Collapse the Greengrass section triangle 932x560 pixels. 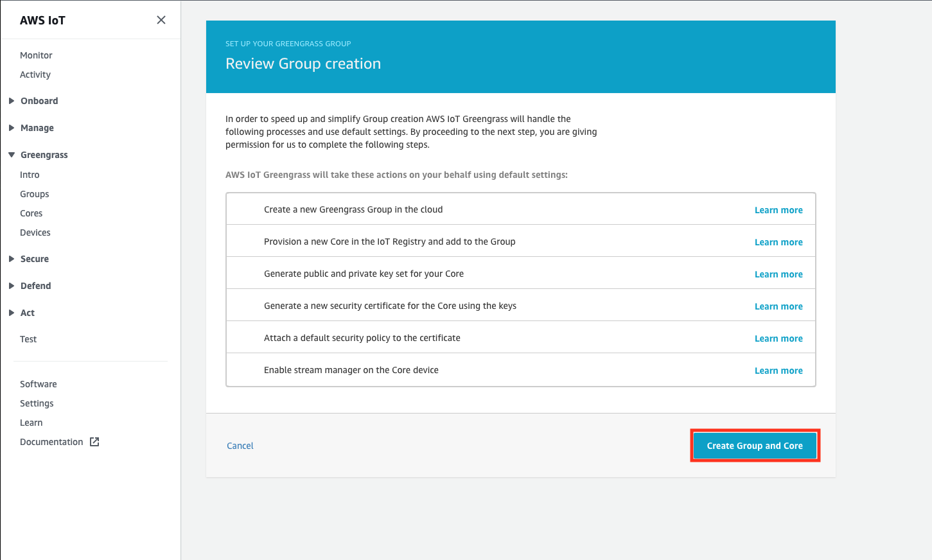(12, 155)
